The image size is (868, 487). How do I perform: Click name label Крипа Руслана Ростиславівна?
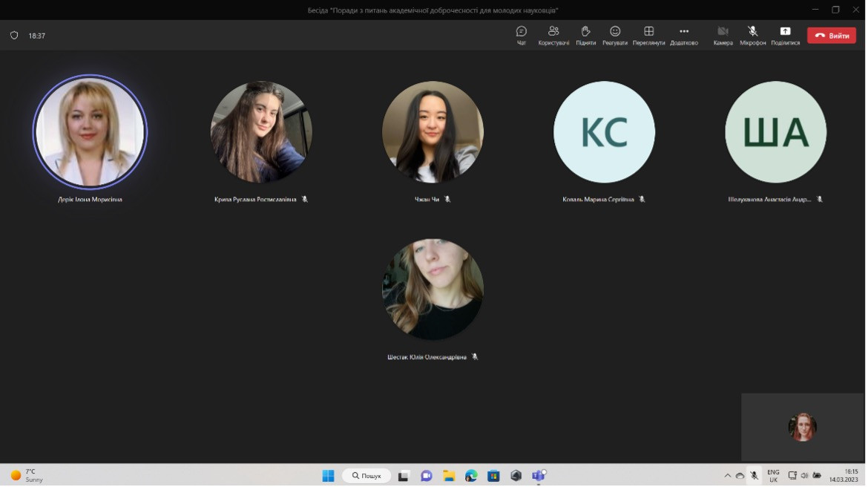coord(255,200)
